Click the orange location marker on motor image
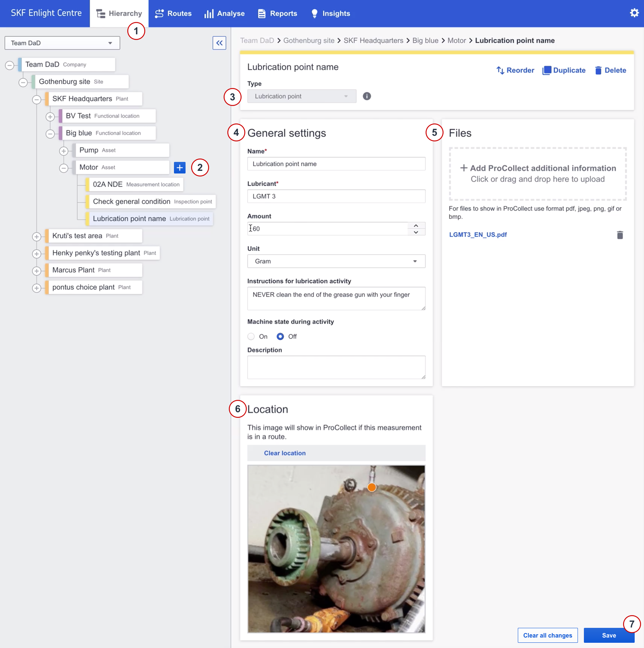Image resolution: width=644 pixels, height=648 pixels. click(x=371, y=487)
